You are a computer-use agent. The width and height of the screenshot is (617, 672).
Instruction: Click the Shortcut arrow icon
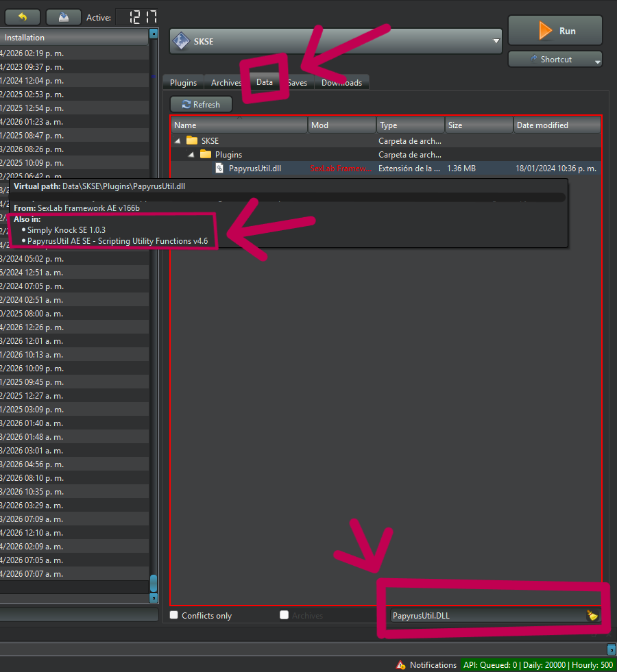click(x=534, y=59)
